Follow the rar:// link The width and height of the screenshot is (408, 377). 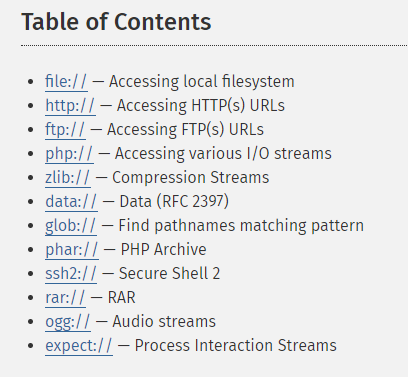coord(65,298)
